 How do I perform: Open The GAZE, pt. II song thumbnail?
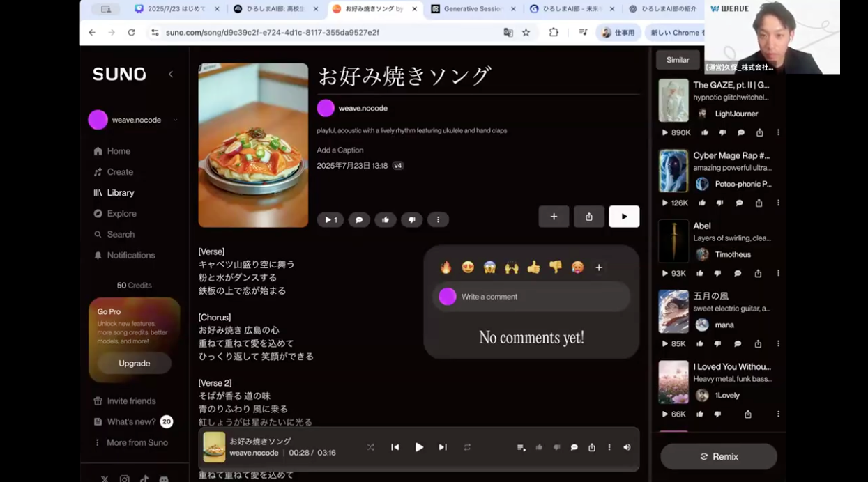tap(673, 100)
